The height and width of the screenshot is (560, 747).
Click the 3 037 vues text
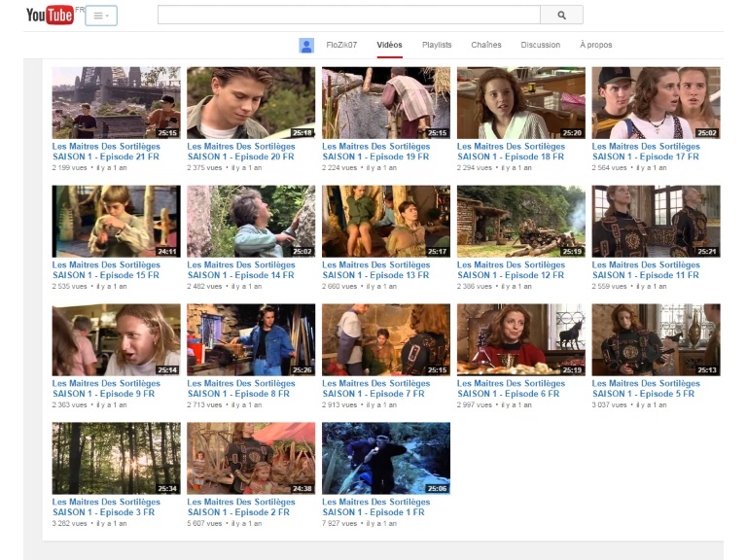[x=609, y=404]
